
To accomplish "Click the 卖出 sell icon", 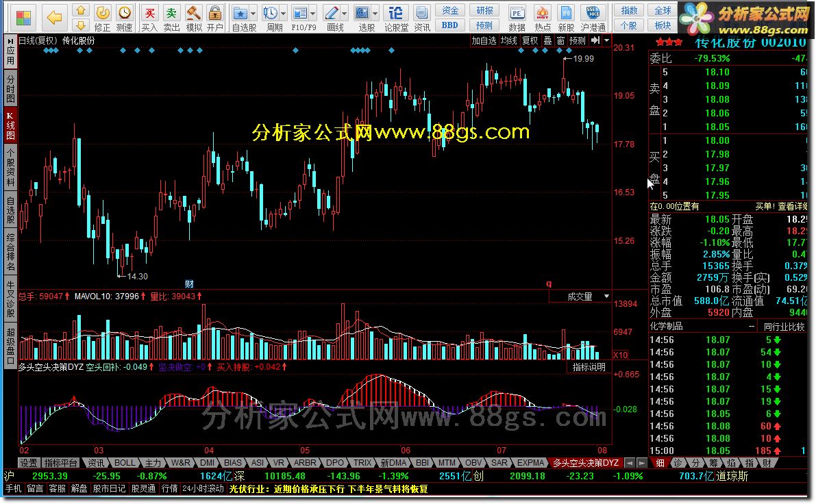I will click(171, 14).
